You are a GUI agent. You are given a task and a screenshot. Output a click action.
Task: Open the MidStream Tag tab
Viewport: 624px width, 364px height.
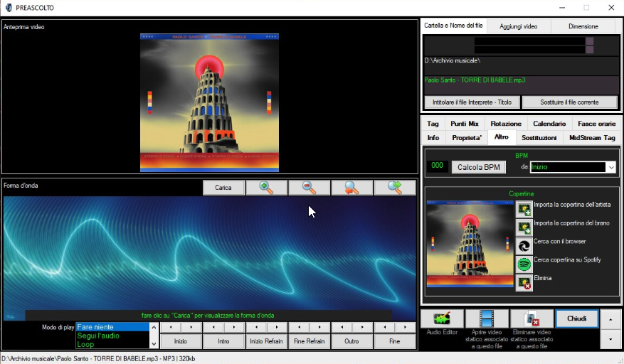pyautogui.click(x=592, y=138)
